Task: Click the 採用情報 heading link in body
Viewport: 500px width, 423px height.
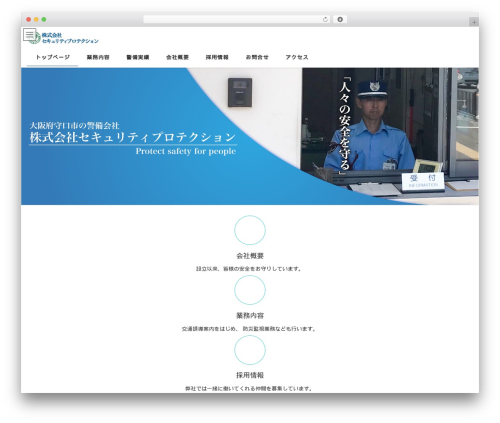Action: pos(250,375)
